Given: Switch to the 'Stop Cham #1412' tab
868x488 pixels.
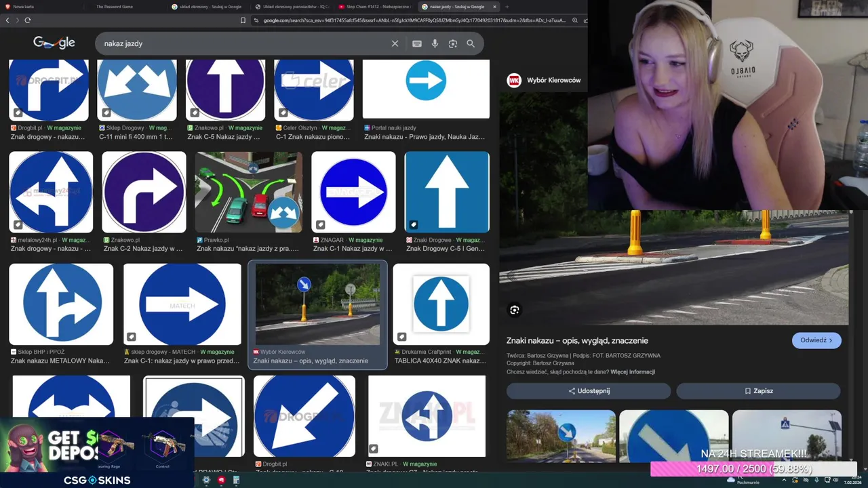Looking at the screenshot, I should click(375, 7).
